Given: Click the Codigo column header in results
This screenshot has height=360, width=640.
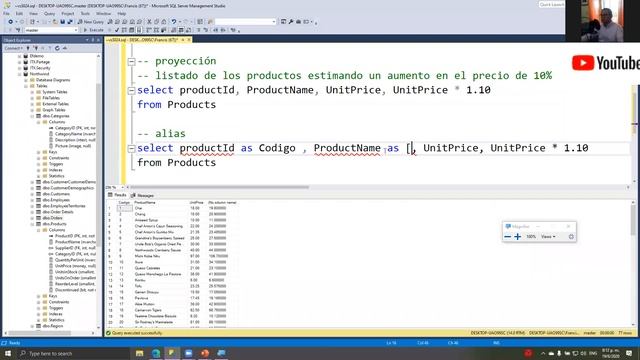Looking at the screenshot, I should [x=124, y=202].
